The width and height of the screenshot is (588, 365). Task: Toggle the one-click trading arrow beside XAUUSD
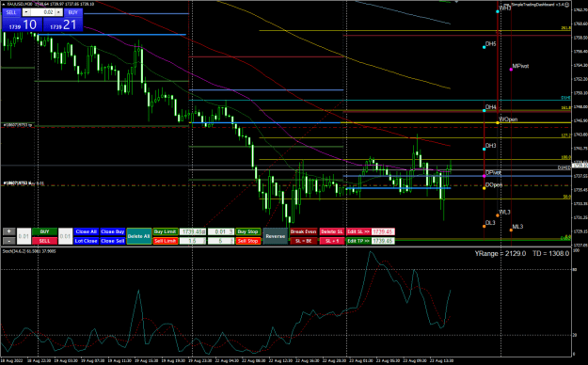[x=4, y=4]
